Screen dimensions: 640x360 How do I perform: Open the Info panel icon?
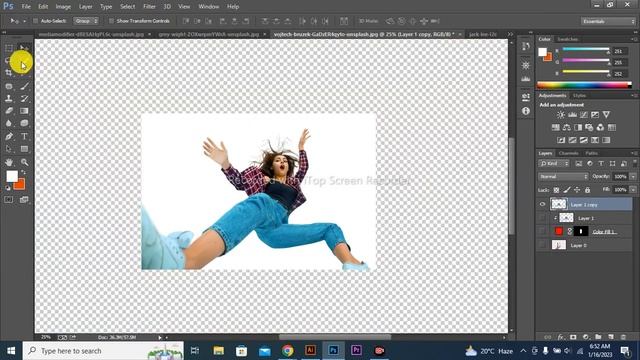[x=526, y=111]
